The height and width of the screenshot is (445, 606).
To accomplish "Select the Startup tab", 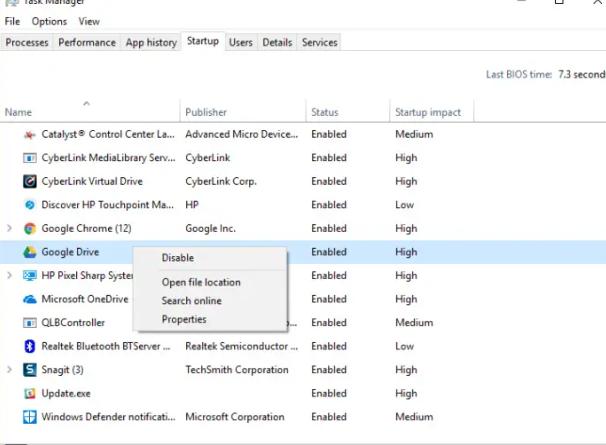I will coord(203,41).
